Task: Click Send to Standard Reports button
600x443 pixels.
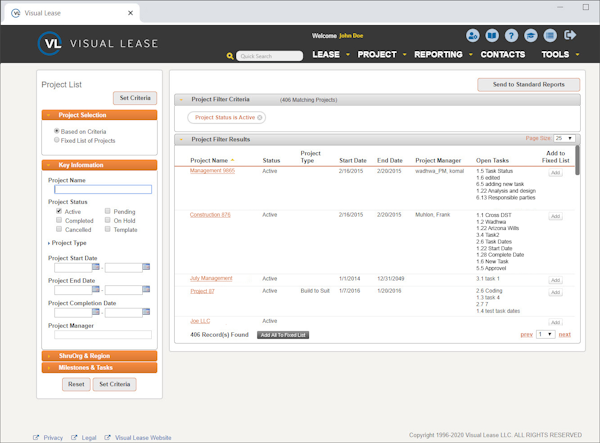Action: 528,85
